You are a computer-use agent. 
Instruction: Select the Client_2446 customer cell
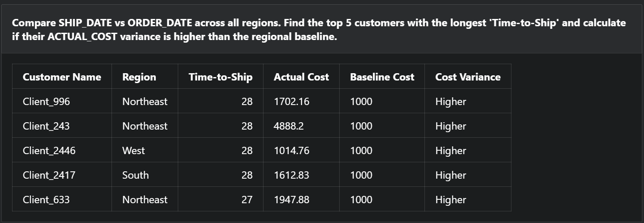(x=49, y=151)
